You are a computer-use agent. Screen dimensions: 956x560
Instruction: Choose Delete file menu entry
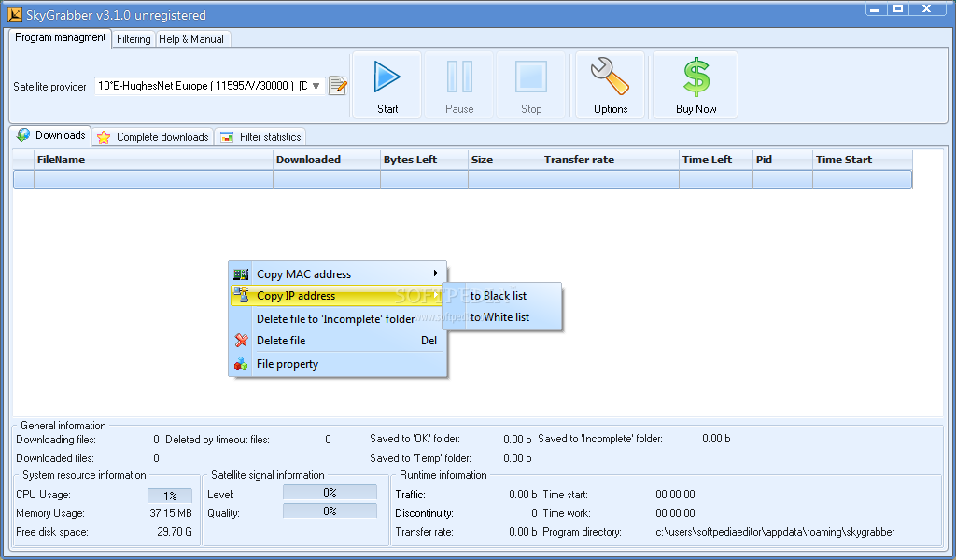point(338,341)
